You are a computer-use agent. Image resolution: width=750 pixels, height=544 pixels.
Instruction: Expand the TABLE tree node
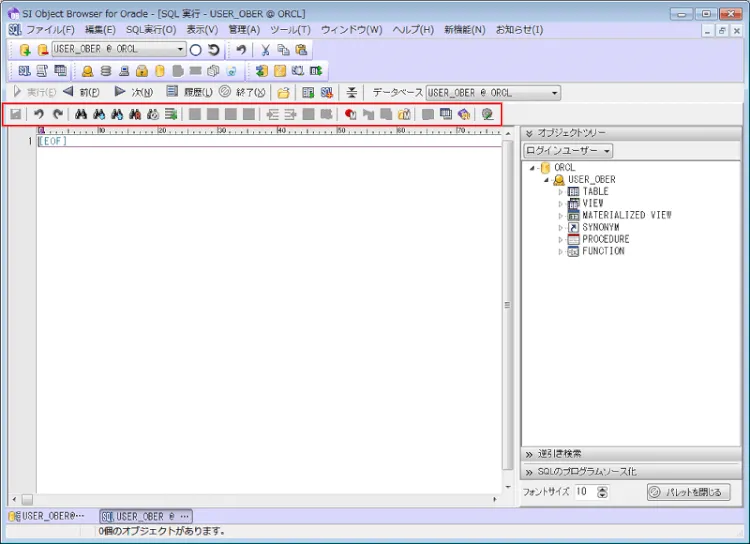pos(561,192)
